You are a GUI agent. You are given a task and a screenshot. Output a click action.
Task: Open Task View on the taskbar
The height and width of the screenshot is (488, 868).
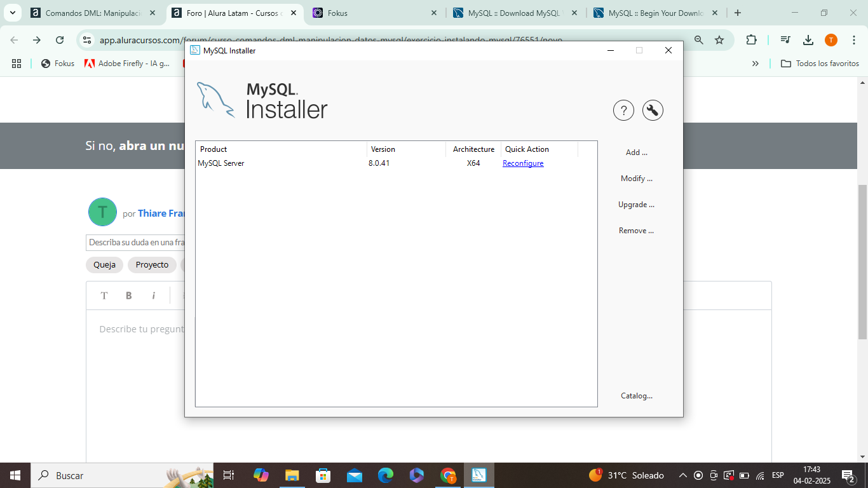(229, 475)
